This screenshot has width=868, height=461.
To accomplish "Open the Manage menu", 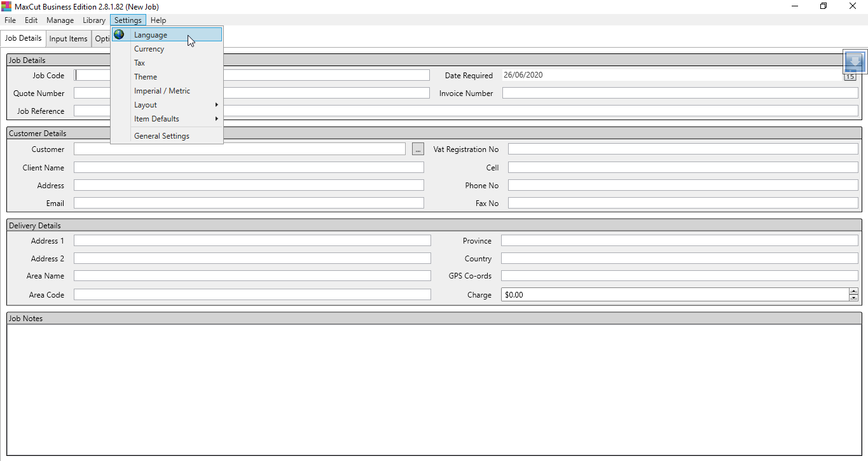I will tap(60, 20).
